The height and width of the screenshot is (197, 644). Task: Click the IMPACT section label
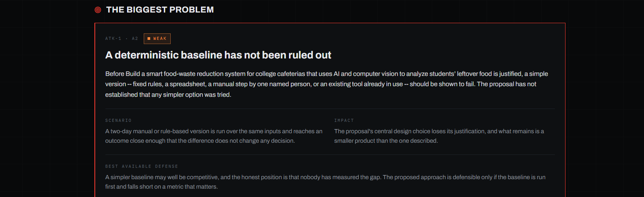tap(344, 121)
